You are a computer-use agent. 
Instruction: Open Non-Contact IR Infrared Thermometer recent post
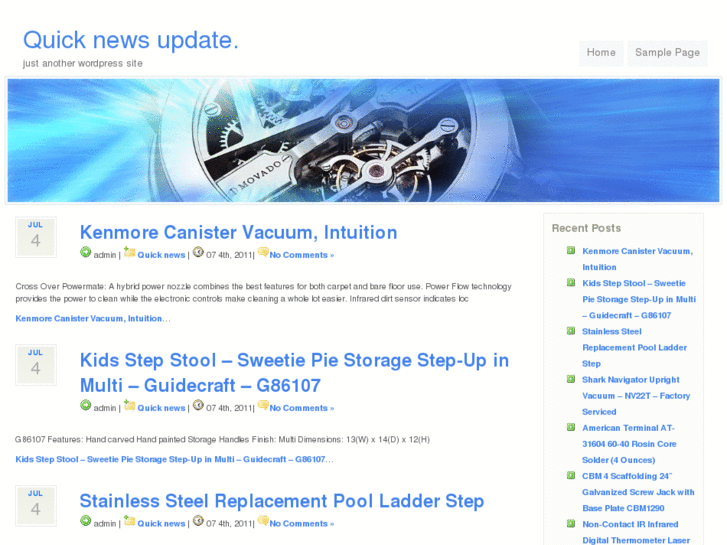click(x=636, y=532)
